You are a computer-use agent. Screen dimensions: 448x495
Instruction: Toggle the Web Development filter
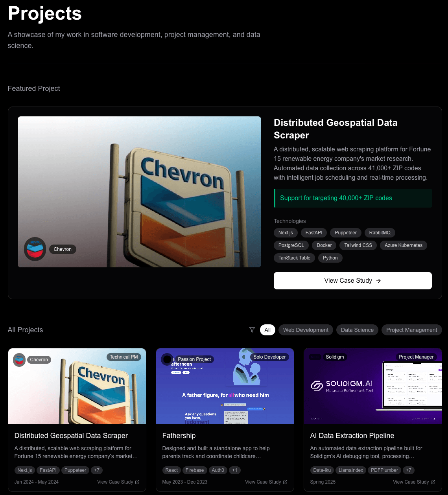(306, 330)
